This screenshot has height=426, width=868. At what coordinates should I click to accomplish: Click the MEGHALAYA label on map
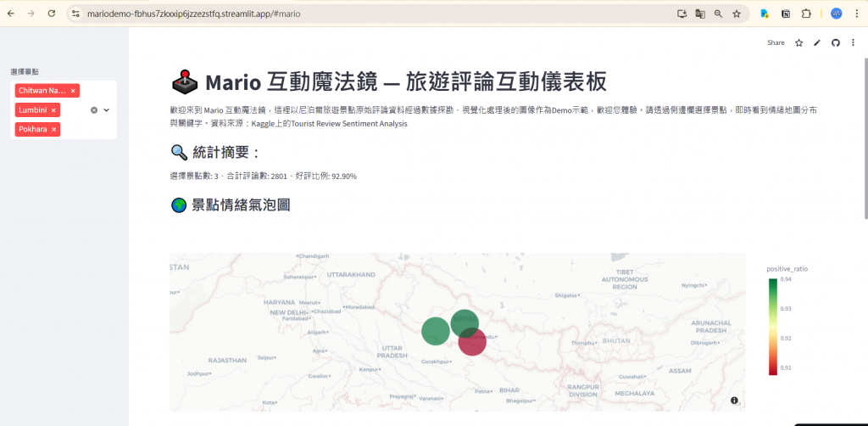click(636, 393)
